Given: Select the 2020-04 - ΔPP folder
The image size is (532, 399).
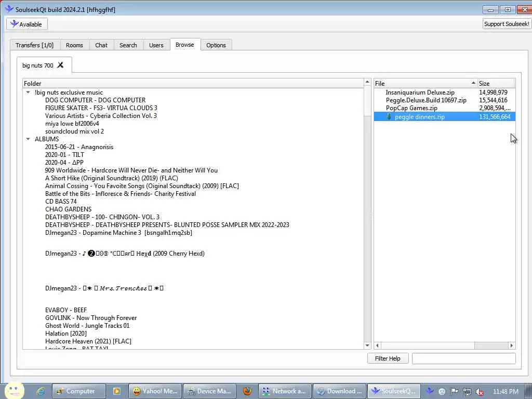Looking at the screenshot, I should (64, 163).
